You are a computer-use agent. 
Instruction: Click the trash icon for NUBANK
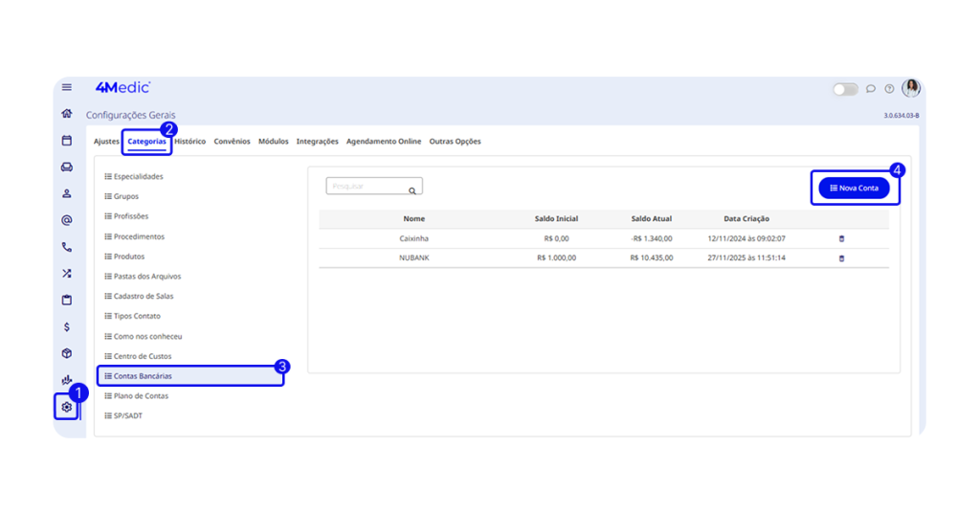[841, 258]
